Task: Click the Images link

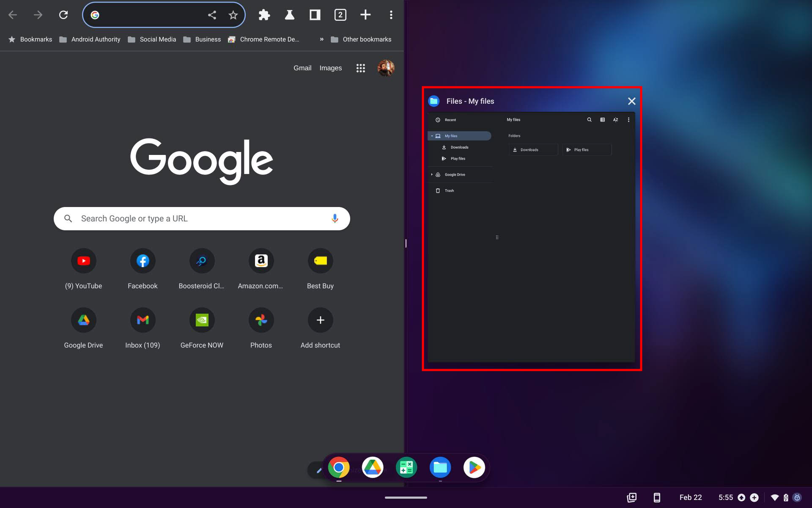Action: [x=330, y=68]
